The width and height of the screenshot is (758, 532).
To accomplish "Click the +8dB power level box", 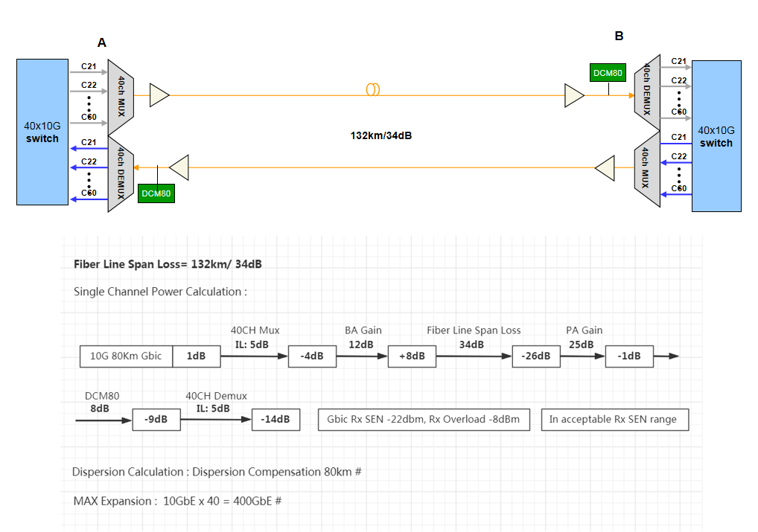I will (412, 356).
